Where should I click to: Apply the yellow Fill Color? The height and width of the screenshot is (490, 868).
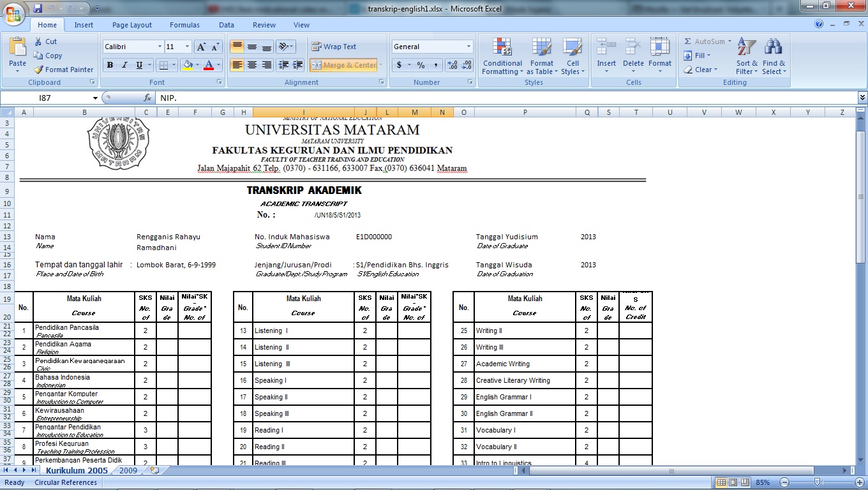pyautogui.click(x=187, y=65)
